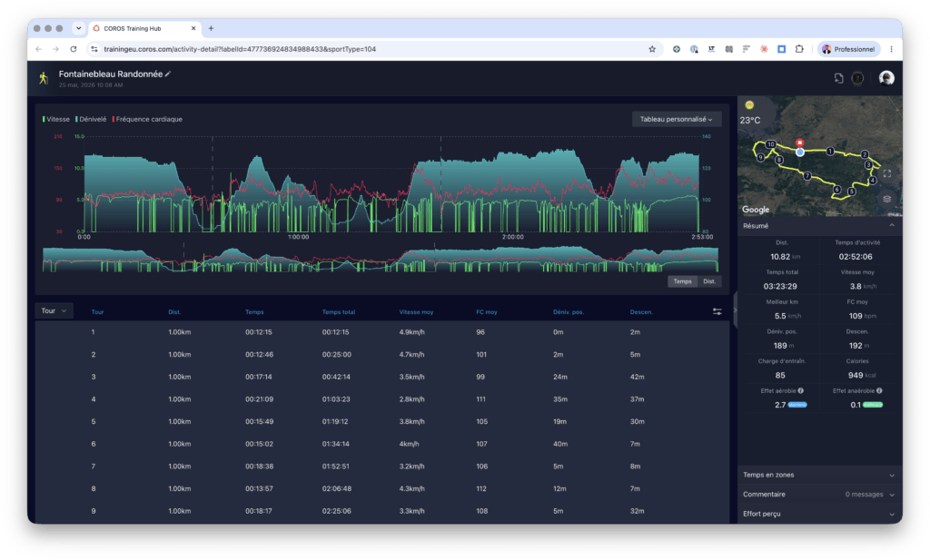
Task: Open the user profile avatar
Action: (886, 78)
